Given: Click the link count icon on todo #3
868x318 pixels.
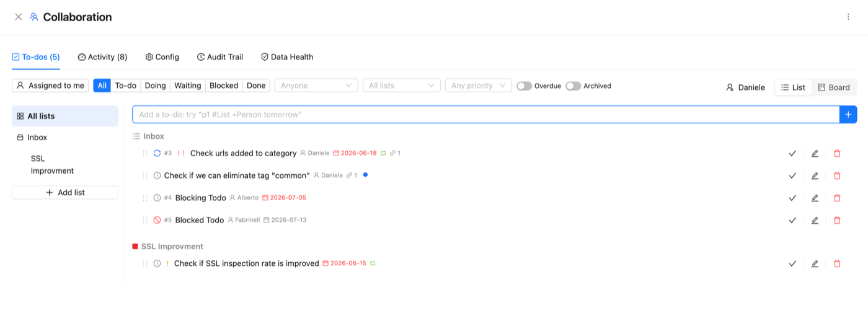Looking at the screenshot, I should click(395, 153).
